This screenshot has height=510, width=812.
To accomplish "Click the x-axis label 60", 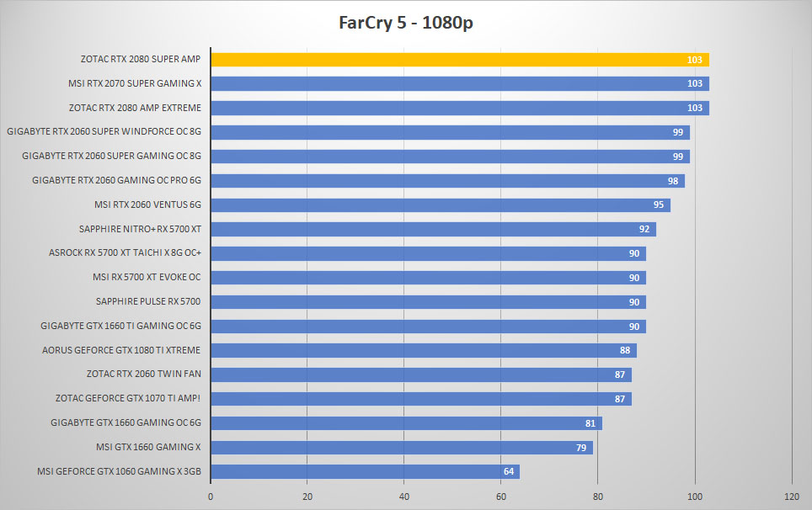I will tap(501, 497).
